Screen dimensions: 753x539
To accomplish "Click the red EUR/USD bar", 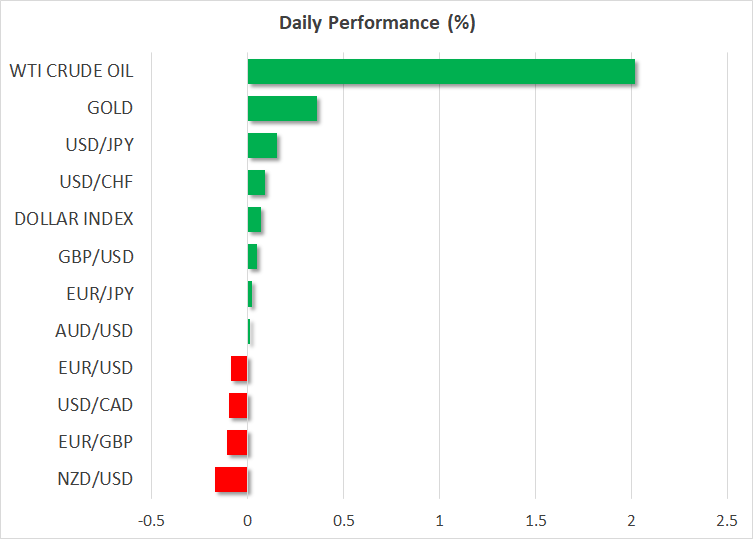I will [239, 368].
